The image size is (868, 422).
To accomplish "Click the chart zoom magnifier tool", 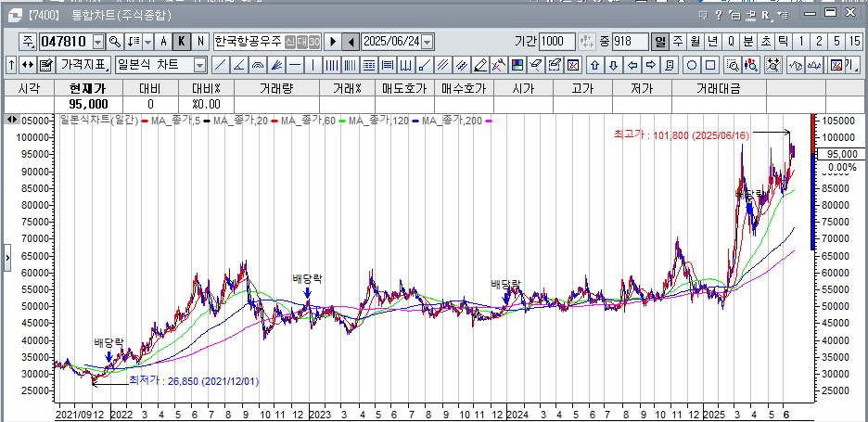I will point(732,65).
